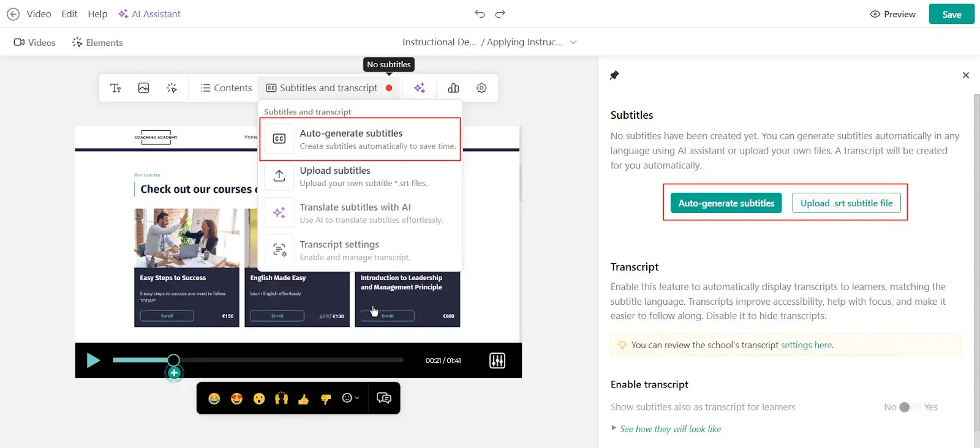Viewport: 980px width, 448px height.
Task: Choose Auto-generate subtitles from the dropdown menu
Action: click(x=360, y=139)
